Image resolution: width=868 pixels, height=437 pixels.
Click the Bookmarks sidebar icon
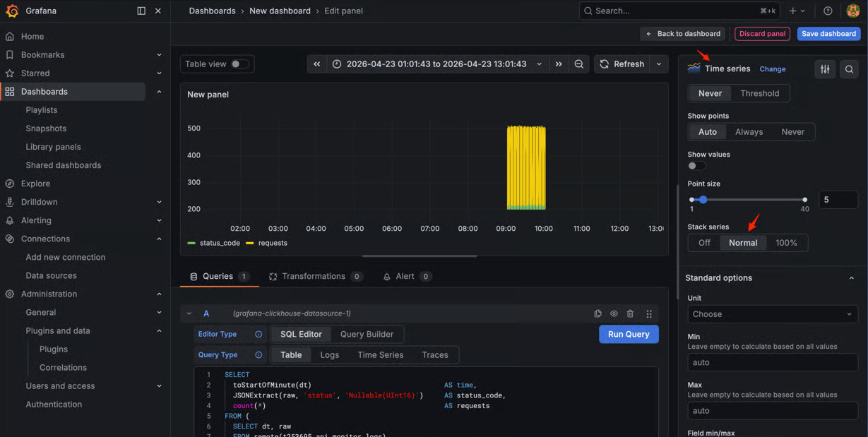pyautogui.click(x=10, y=54)
